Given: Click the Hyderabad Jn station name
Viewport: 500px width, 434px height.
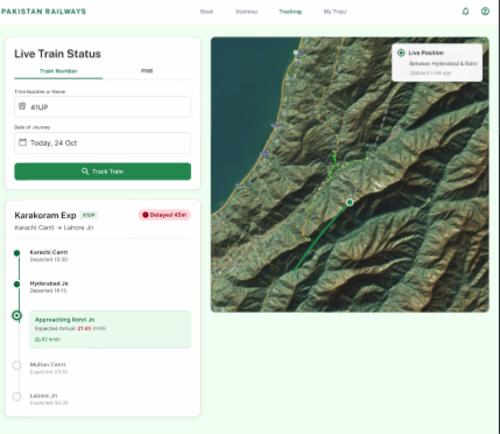Looking at the screenshot, I should click(x=49, y=284).
